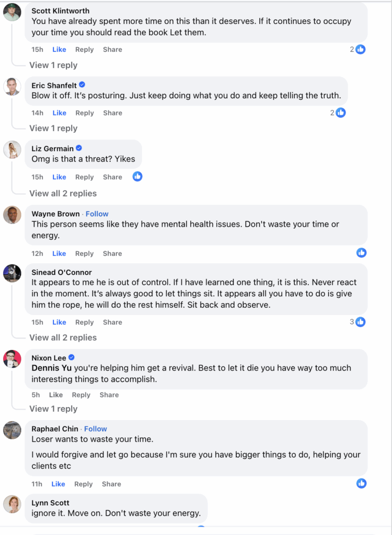392x535 pixels.
Task: Like Nixon Lee's comment
Action: (x=56, y=395)
